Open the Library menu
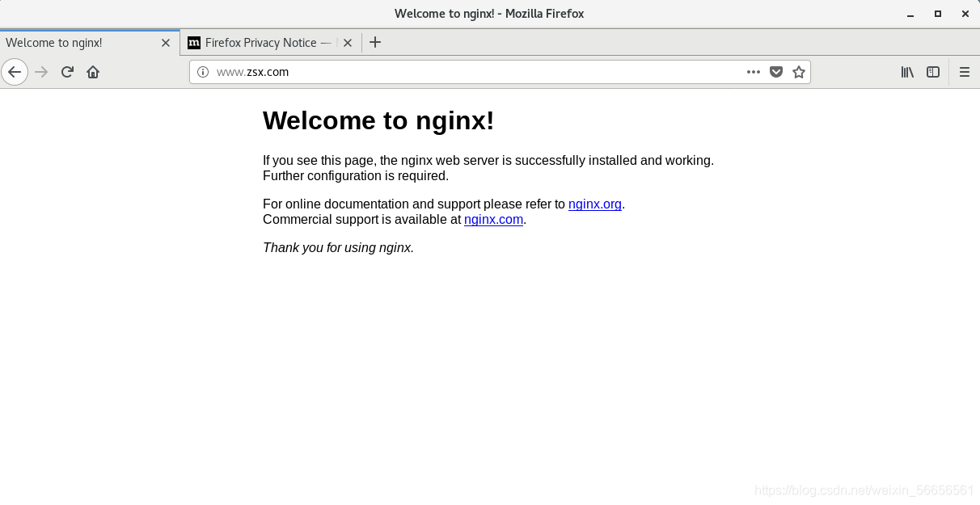980x505 pixels. [908, 72]
